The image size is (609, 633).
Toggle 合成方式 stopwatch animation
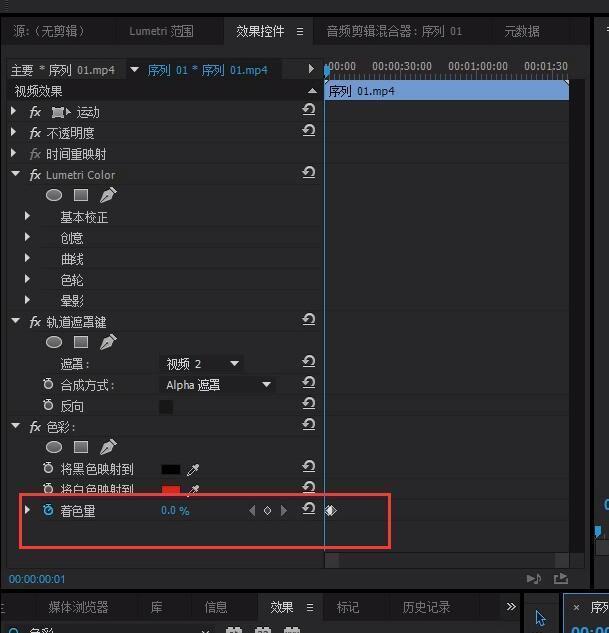pyautogui.click(x=48, y=384)
